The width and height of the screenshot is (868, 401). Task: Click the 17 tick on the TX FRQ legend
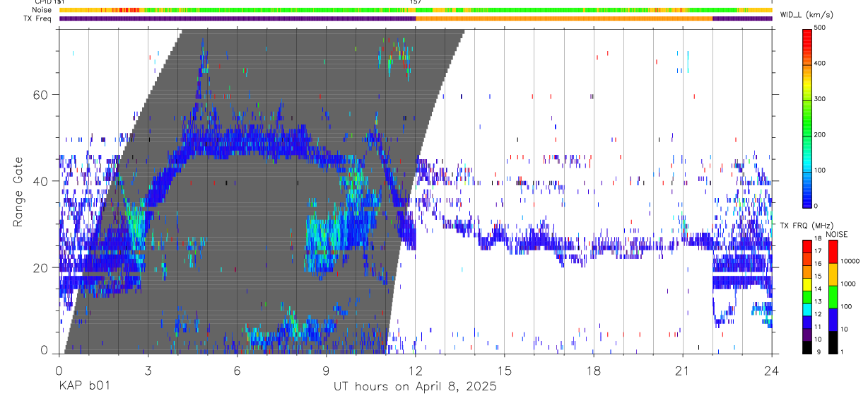817,250
